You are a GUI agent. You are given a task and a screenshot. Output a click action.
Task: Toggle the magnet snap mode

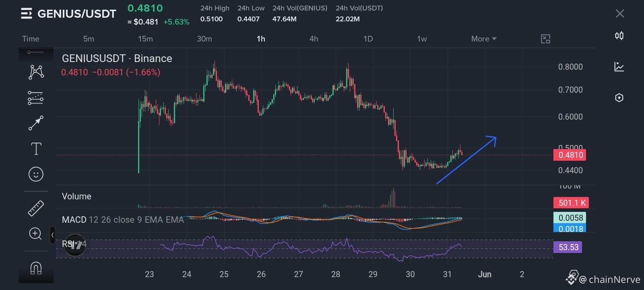click(x=36, y=268)
